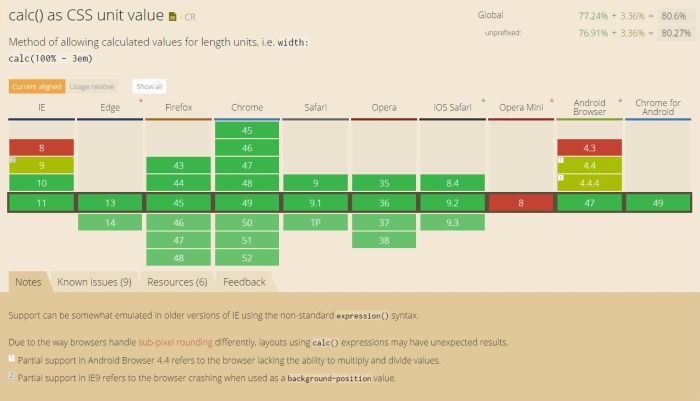Click the red IE 8 cell

coord(42,148)
